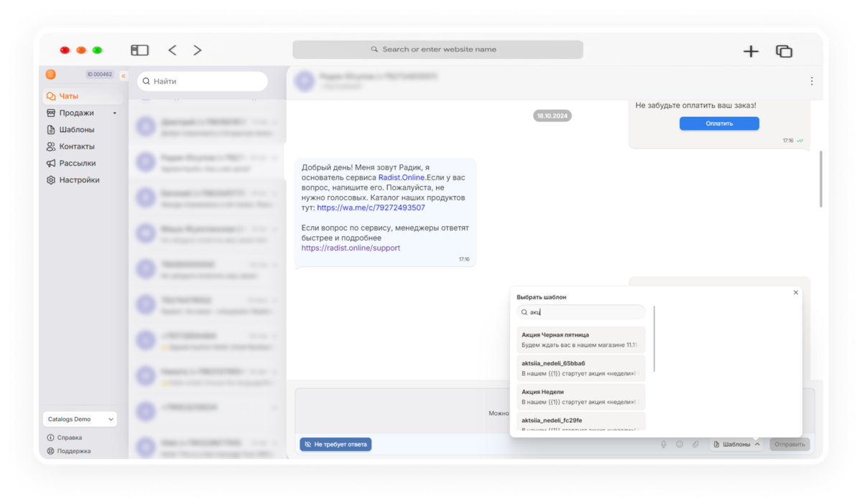Toggle the Не требует ответа button
This screenshot has width=862, height=504.
pyautogui.click(x=335, y=444)
